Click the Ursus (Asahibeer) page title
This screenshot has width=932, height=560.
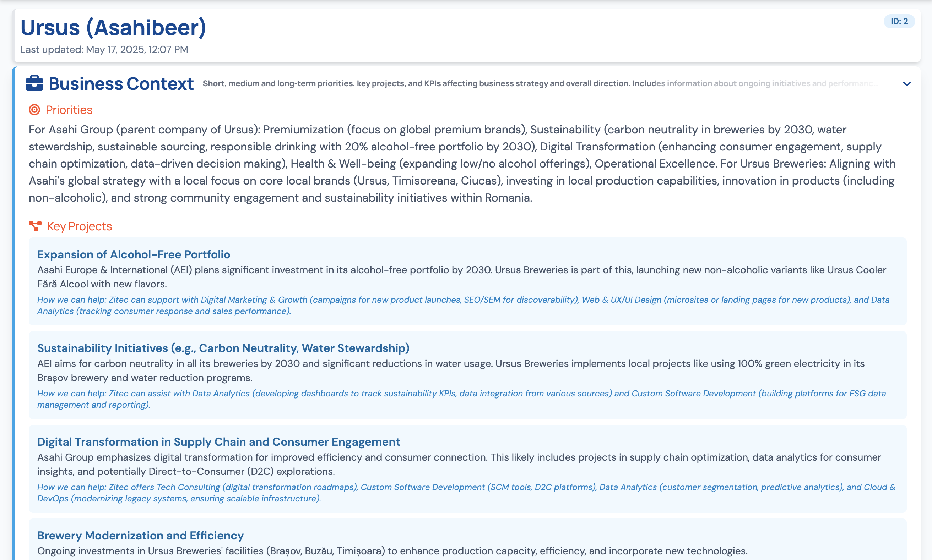(x=113, y=28)
